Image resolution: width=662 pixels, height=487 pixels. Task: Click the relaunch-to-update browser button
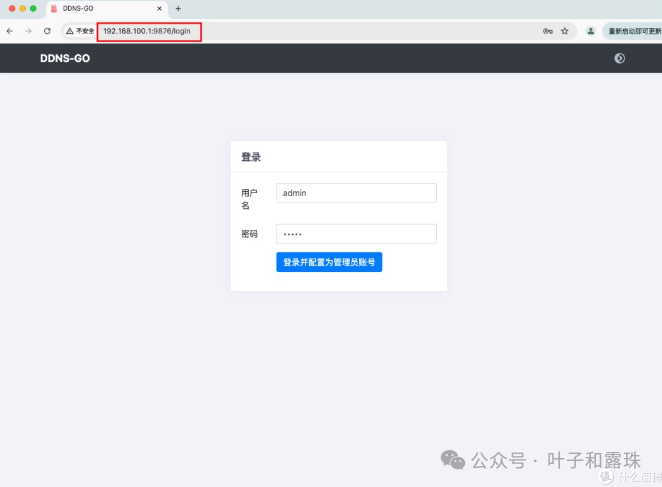pos(633,31)
